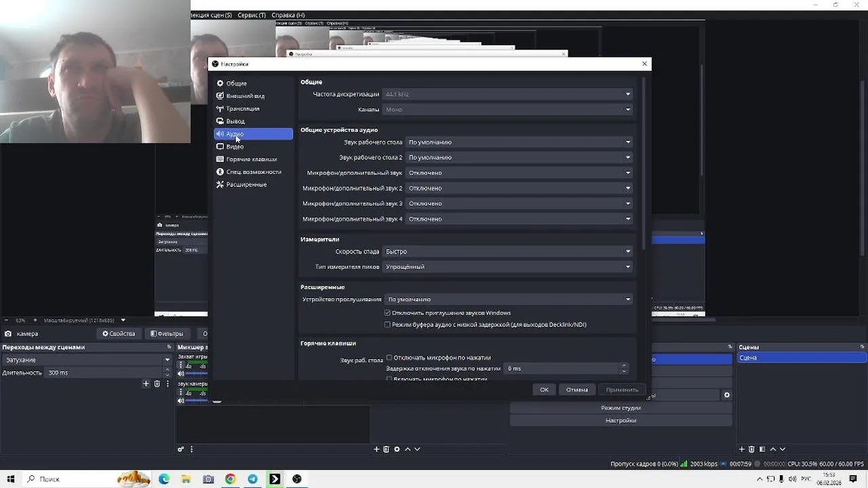Remove selected source with trash icon
The width and height of the screenshot is (868, 488).
pyautogui.click(x=387, y=449)
